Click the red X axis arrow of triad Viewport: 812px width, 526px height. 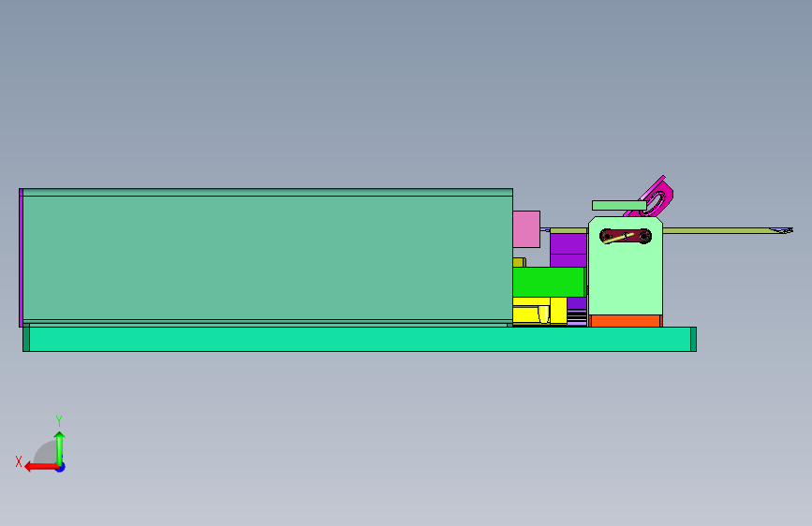pyautogui.click(x=41, y=467)
